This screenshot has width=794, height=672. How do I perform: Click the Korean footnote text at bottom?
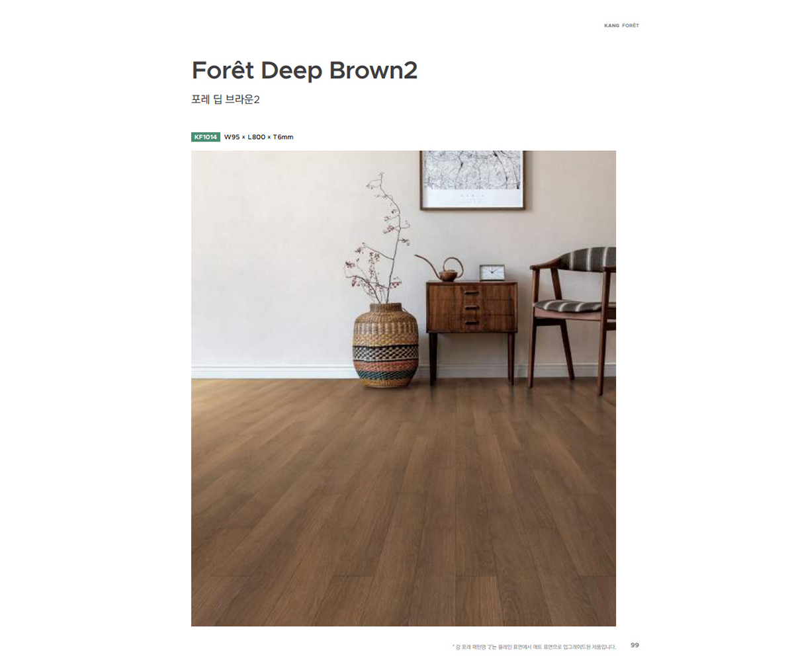click(533, 647)
